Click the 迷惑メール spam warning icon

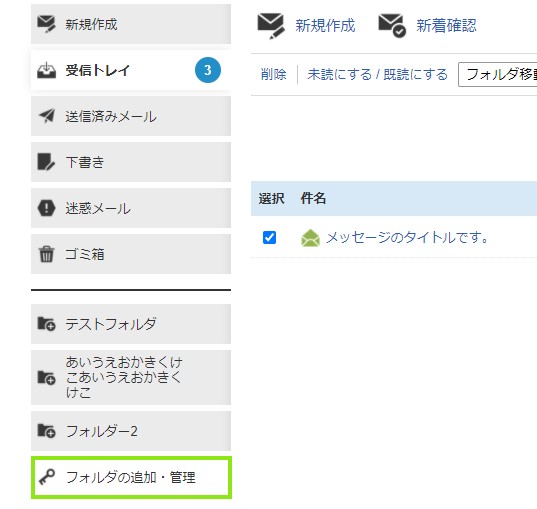tap(46, 208)
